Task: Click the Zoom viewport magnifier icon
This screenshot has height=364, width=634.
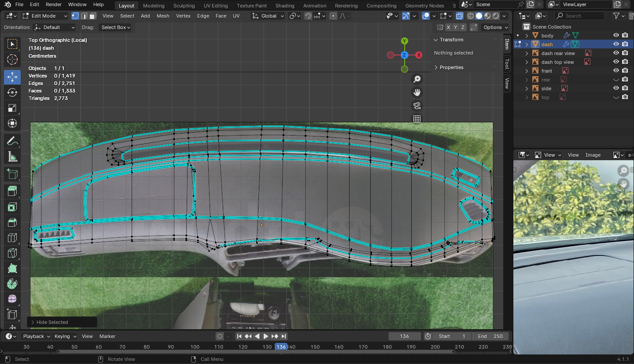Action: point(417,79)
